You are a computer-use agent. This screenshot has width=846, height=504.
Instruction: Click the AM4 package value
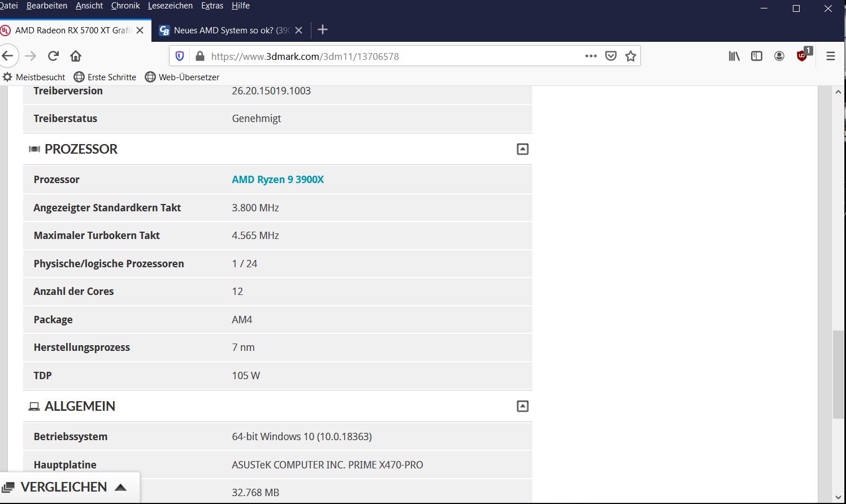tap(242, 320)
